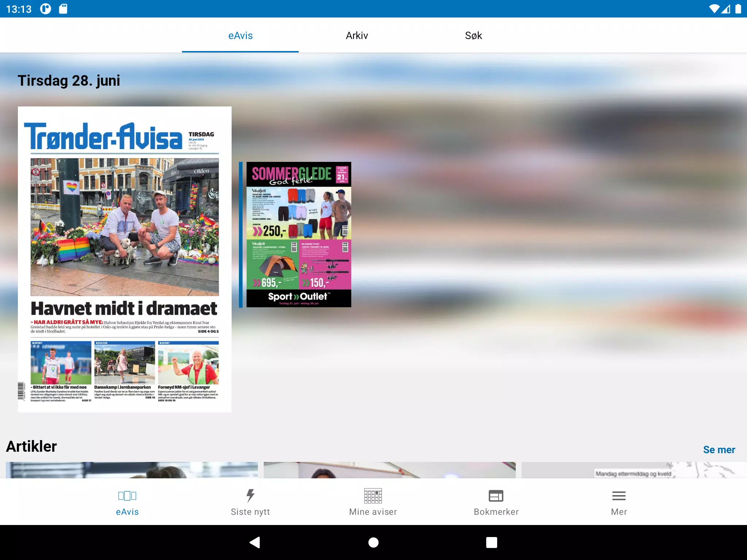Switch to the Søk tab
This screenshot has width=747, height=560.
pyautogui.click(x=473, y=36)
